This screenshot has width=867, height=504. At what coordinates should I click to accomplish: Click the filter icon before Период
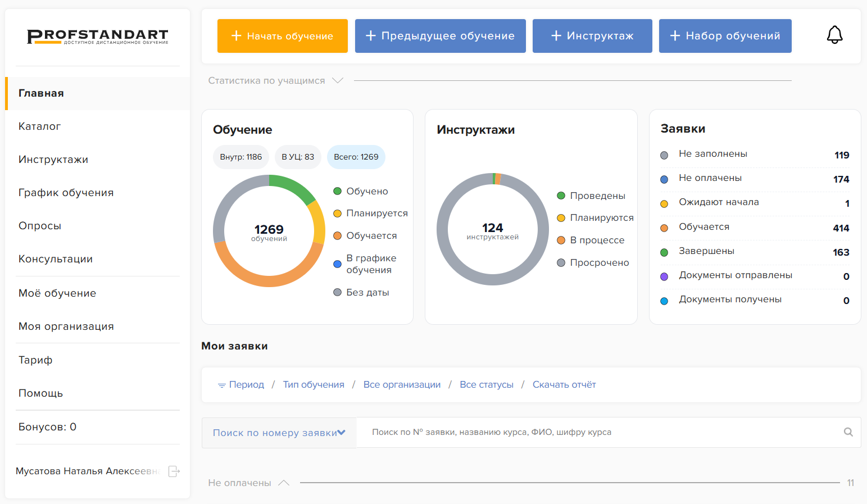222,385
